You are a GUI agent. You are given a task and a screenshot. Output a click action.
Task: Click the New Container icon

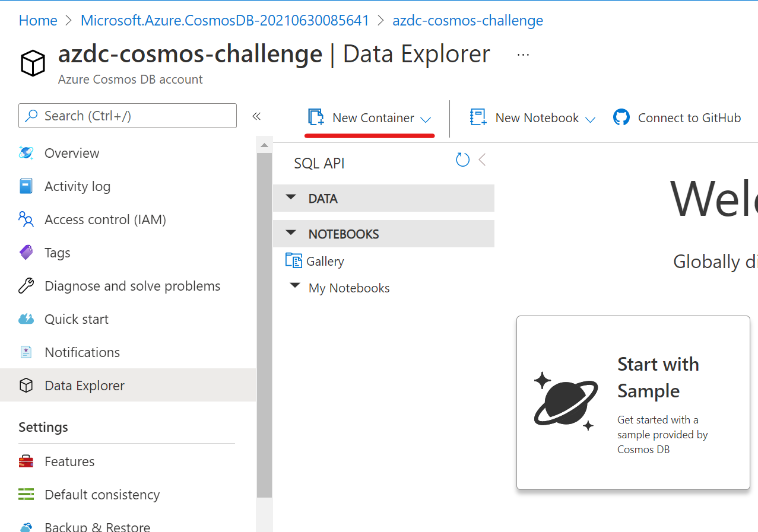315,117
